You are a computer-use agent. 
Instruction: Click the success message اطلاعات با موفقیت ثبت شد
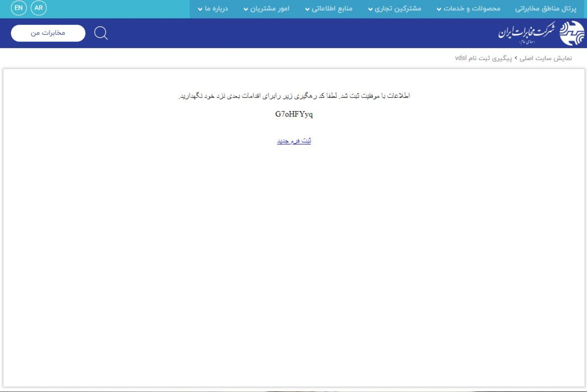[375, 96]
